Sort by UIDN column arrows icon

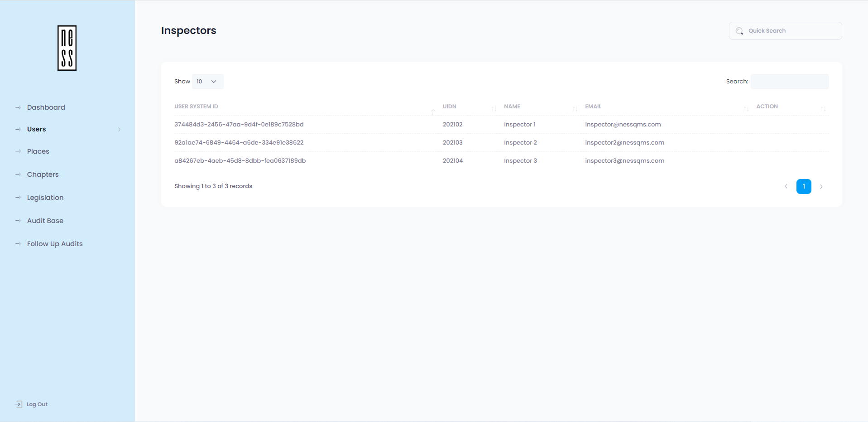[494, 109]
